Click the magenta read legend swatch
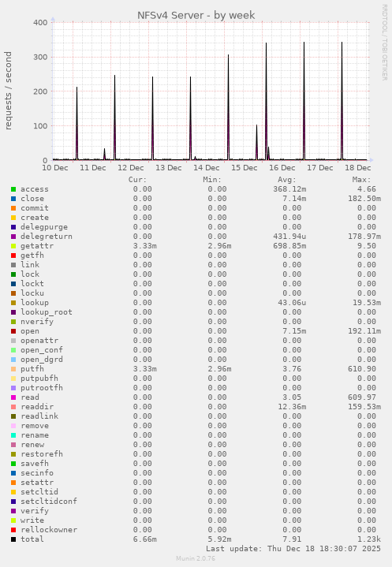The width and height of the screenshot is (392, 567). (13, 397)
